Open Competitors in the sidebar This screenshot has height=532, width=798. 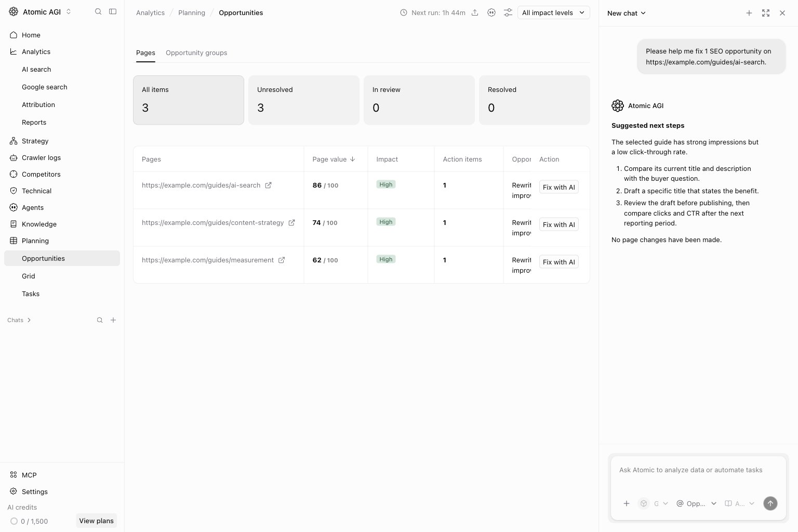coord(62,174)
